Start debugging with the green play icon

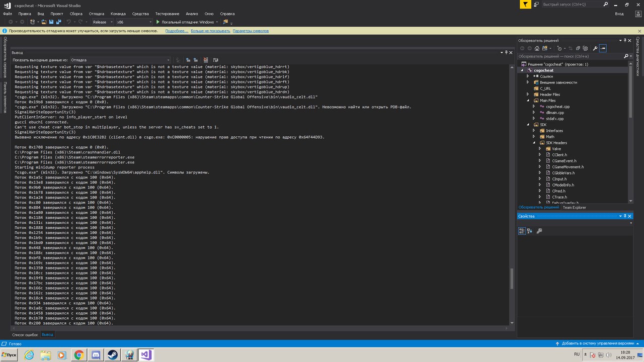pos(158,22)
